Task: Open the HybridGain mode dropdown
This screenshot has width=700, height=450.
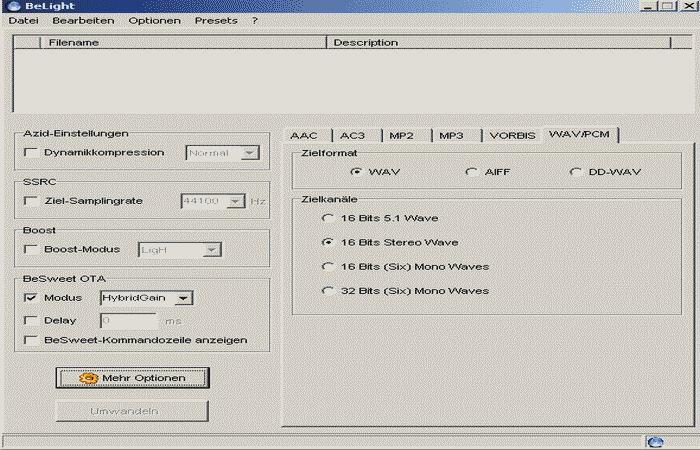Action: click(x=183, y=298)
